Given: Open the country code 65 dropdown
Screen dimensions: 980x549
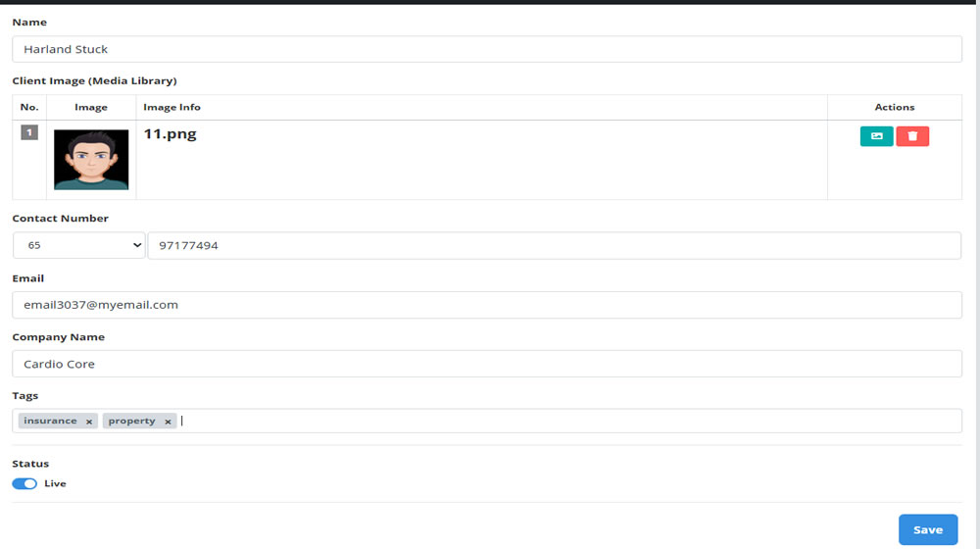Looking at the screenshot, I should point(79,245).
